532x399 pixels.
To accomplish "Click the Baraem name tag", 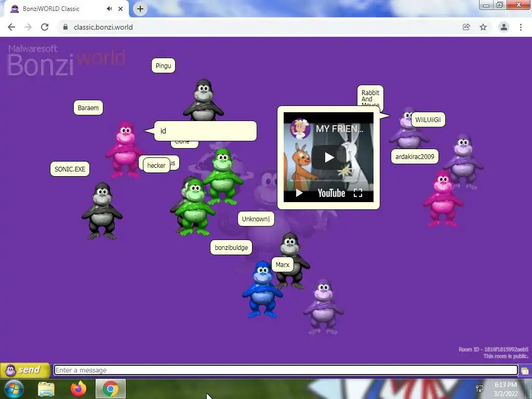I will coord(88,108).
